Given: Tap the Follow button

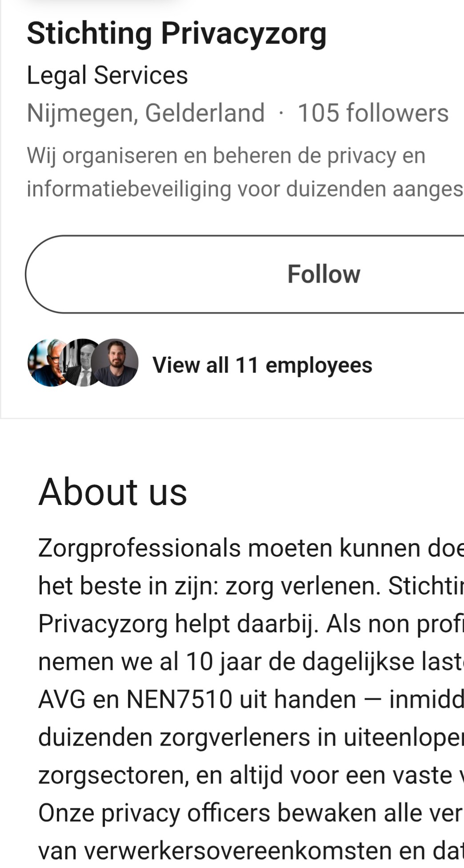Looking at the screenshot, I should click(244, 274).
